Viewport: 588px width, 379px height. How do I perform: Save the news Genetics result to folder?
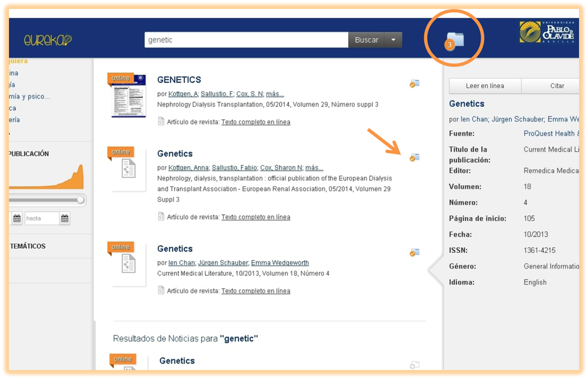[x=414, y=365]
